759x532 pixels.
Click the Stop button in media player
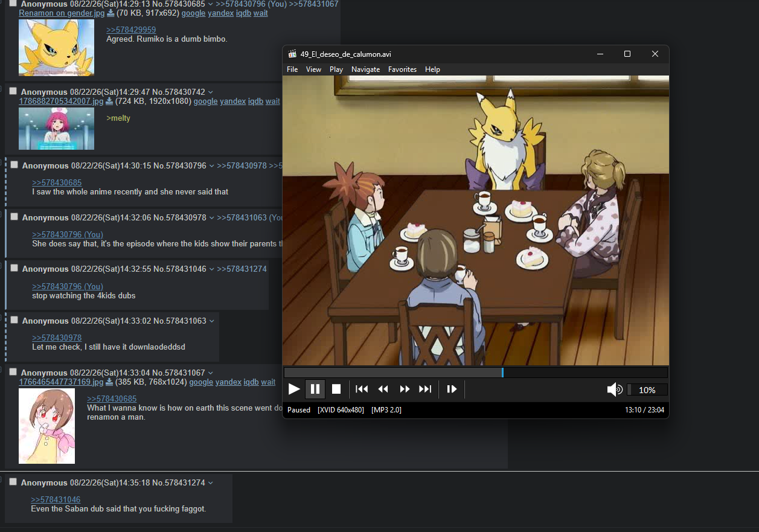tap(337, 389)
